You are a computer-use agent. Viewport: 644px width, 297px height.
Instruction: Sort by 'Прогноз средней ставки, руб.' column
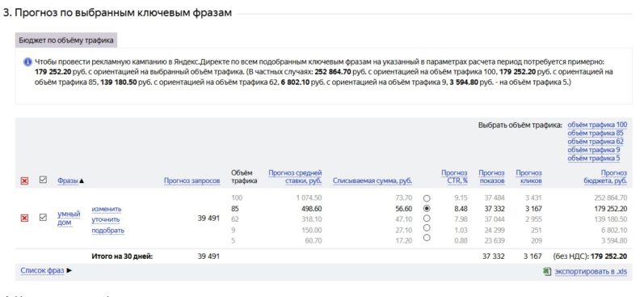[295, 177]
